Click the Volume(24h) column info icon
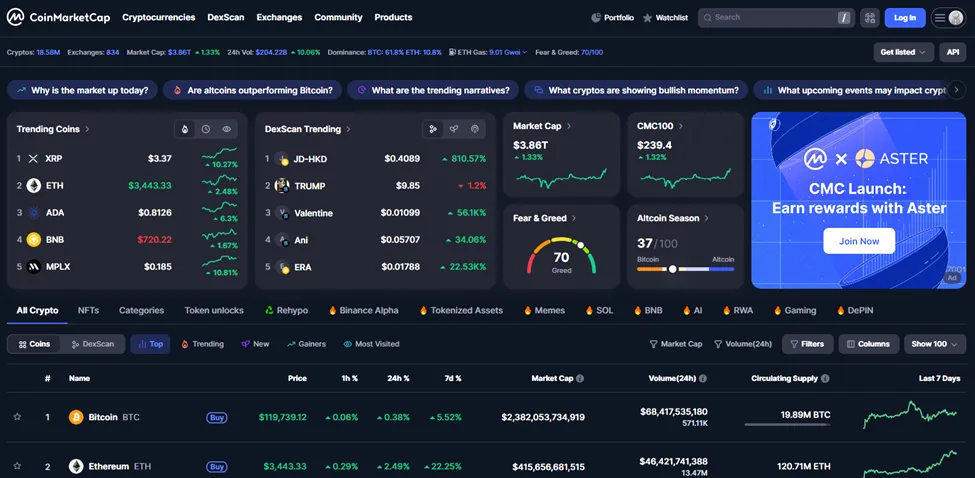This screenshot has width=975, height=478. coord(703,379)
